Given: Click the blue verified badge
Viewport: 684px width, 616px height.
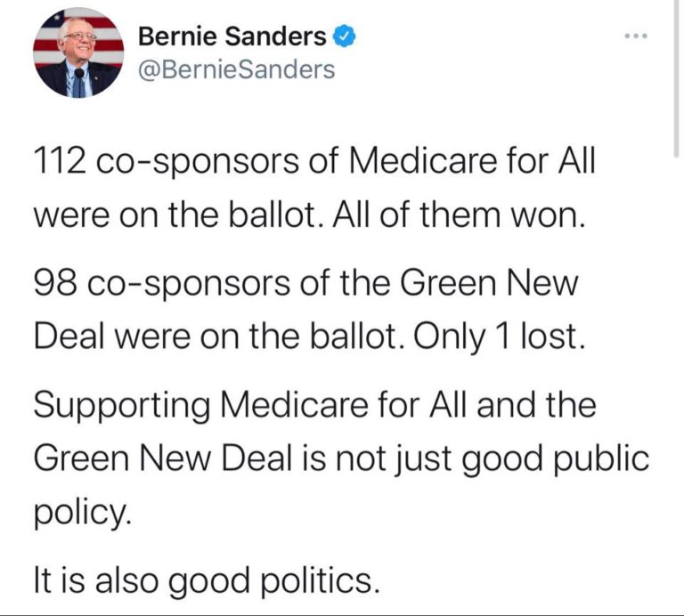Looking at the screenshot, I should coord(345,36).
